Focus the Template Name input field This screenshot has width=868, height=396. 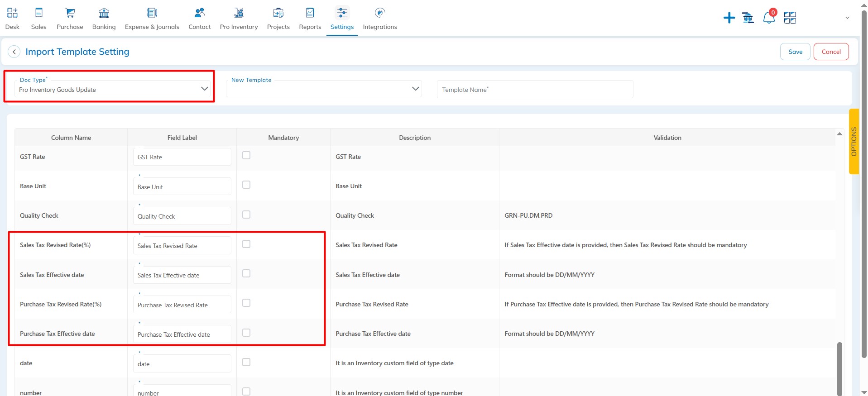pyautogui.click(x=535, y=90)
